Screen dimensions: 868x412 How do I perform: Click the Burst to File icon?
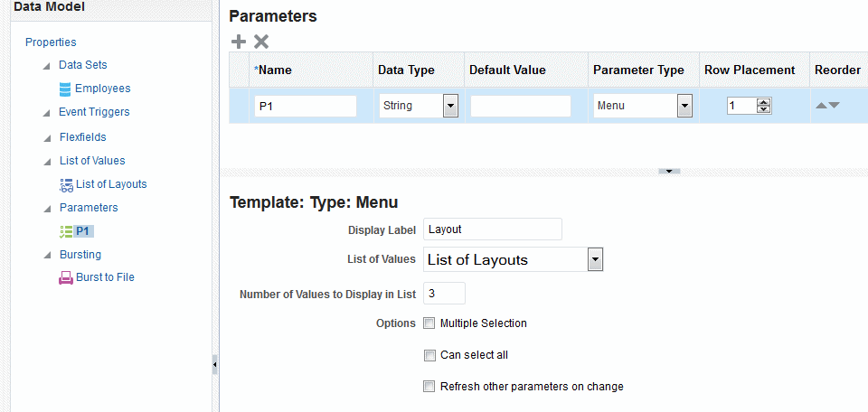66,277
